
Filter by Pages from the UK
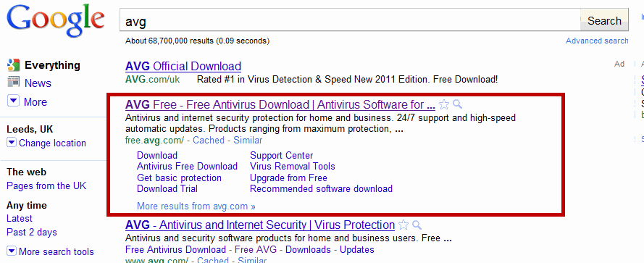(x=46, y=185)
